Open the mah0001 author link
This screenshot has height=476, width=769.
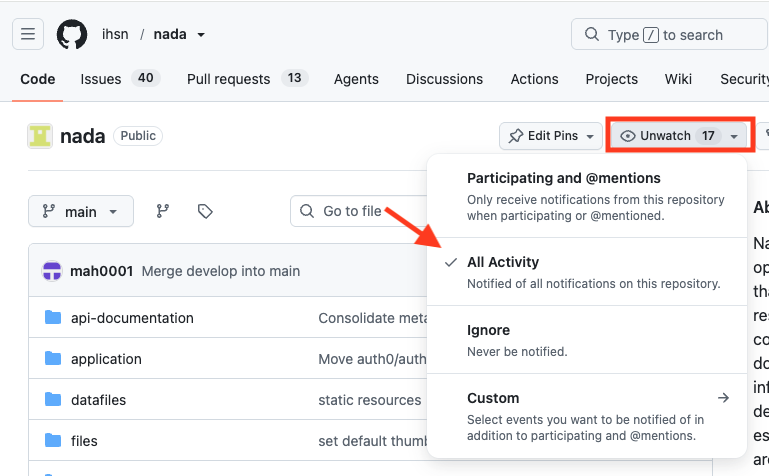[x=102, y=271]
